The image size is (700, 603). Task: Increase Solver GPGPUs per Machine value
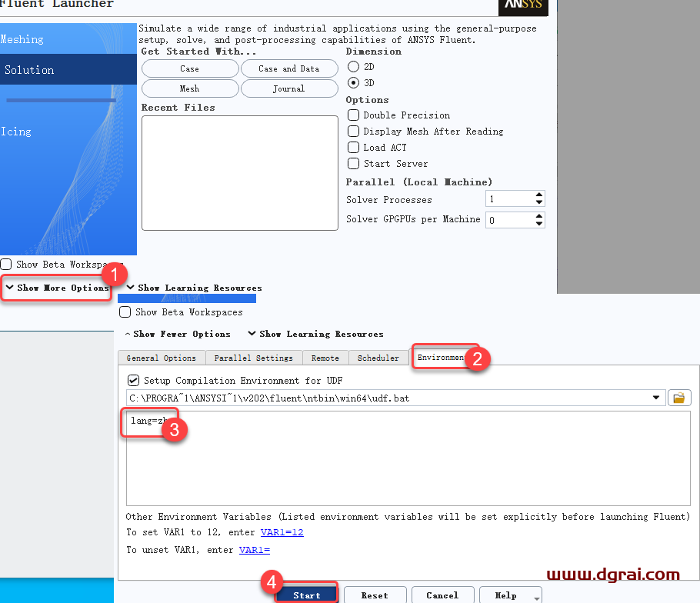point(539,216)
